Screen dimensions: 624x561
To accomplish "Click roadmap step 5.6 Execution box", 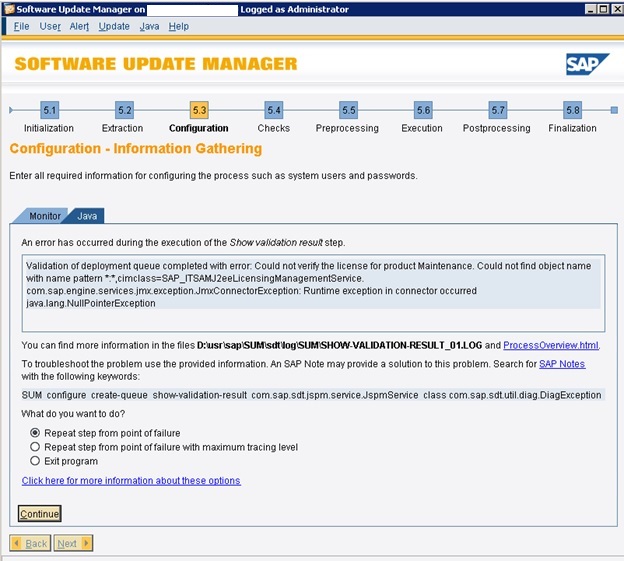I will tap(423, 110).
